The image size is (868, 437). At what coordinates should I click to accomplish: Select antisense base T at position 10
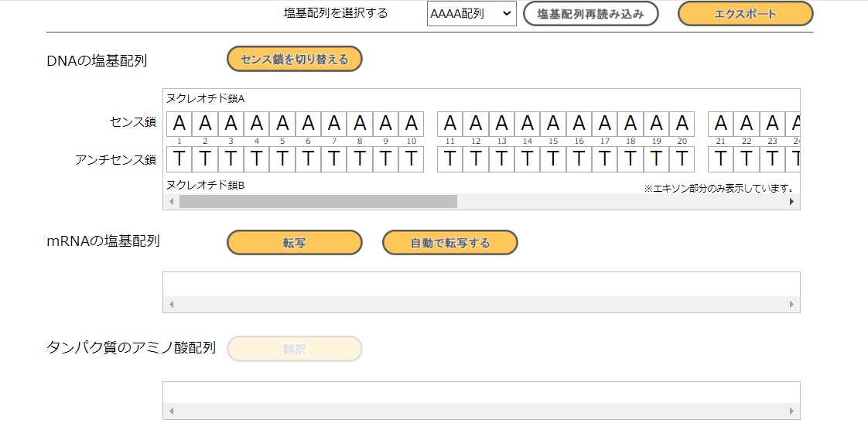click(x=412, y=159)
